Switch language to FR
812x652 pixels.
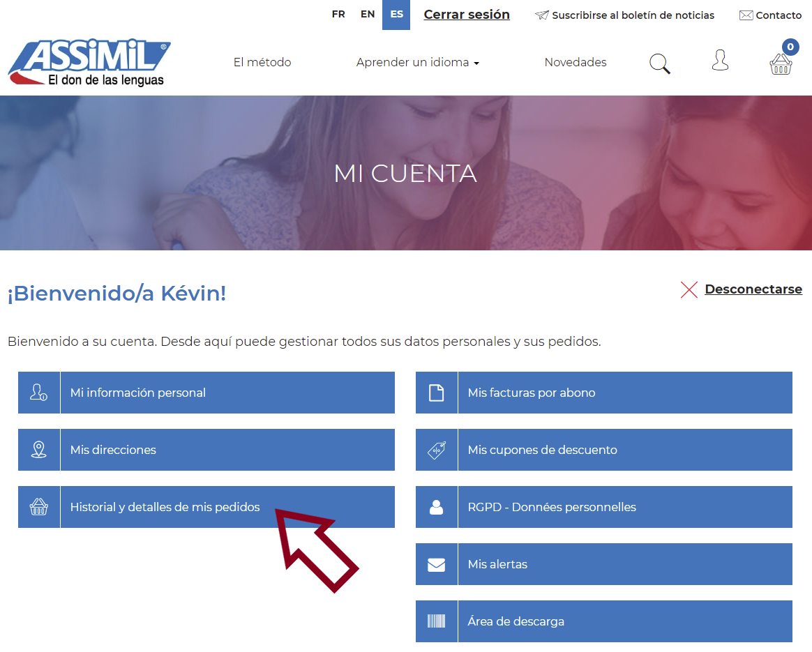point(338,15)
